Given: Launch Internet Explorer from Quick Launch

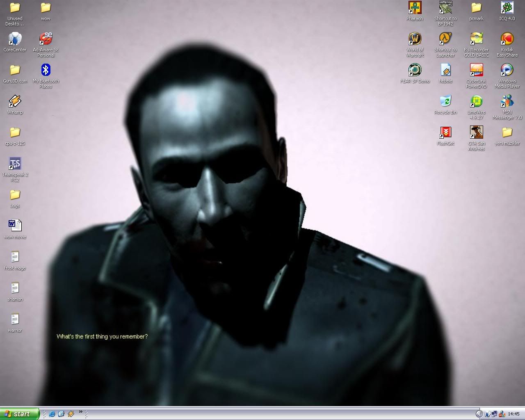Looking at the screenshot, I should click(x=52, y=414).
